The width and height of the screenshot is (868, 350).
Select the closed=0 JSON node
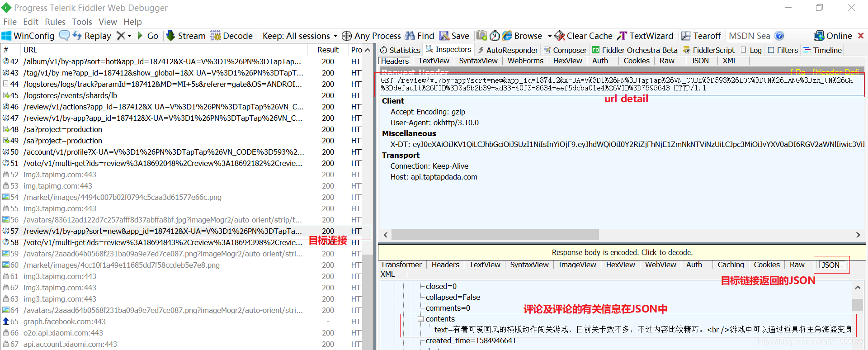[x=441, y=286]
